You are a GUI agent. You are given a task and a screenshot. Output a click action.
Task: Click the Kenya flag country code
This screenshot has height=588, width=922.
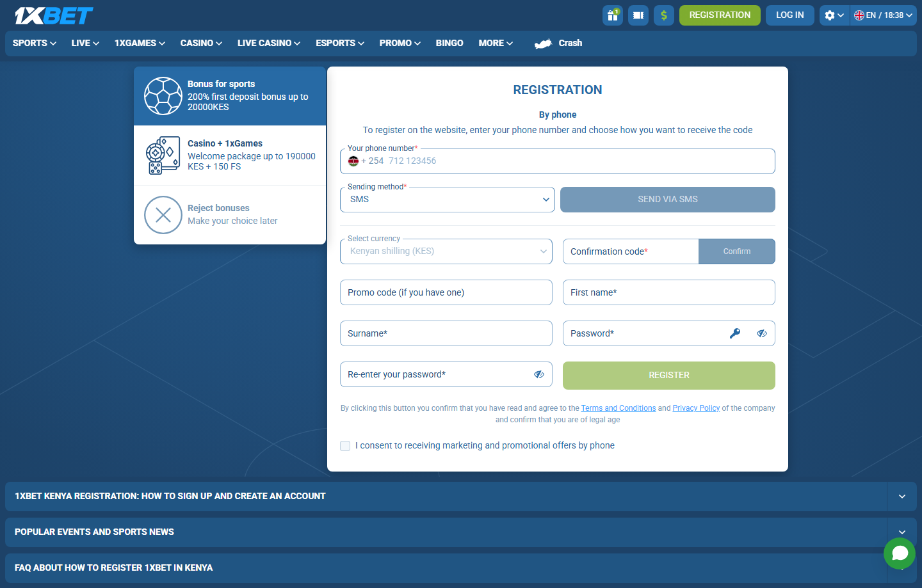coord(366,161)
